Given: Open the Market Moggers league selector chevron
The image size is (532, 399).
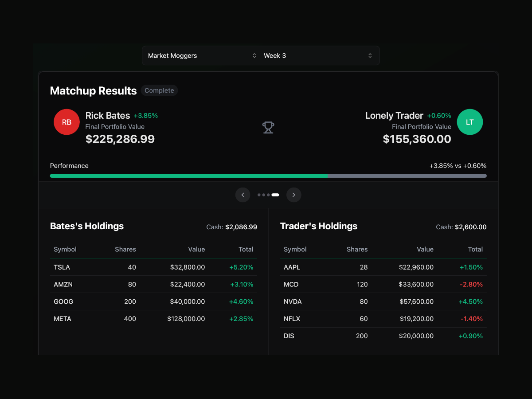Looking at the screenshot, I should coord(254,55).
